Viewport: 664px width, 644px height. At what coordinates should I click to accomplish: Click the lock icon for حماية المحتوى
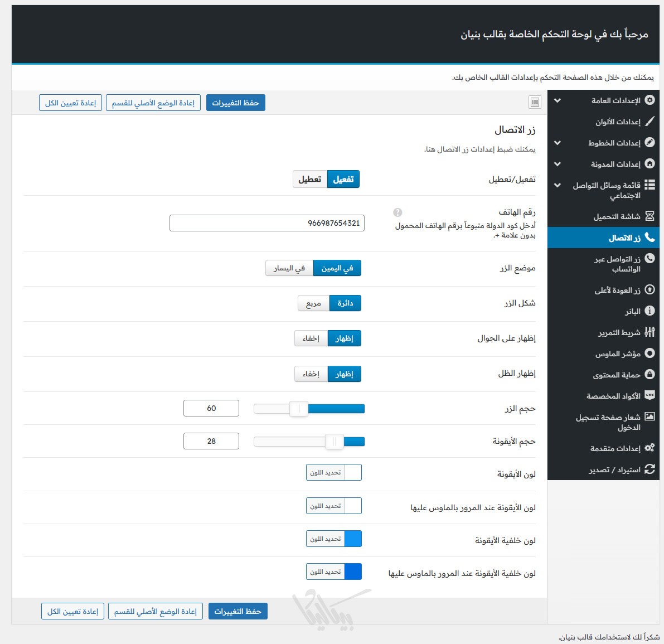click(650, 375)
